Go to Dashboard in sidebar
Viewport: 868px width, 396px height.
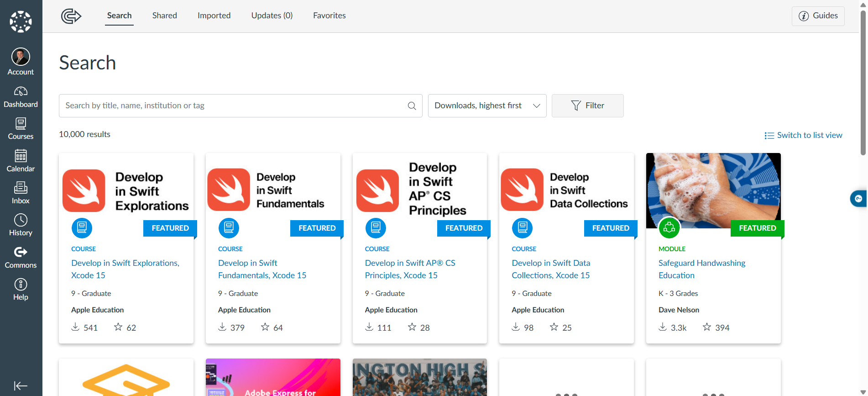point(21,97)
